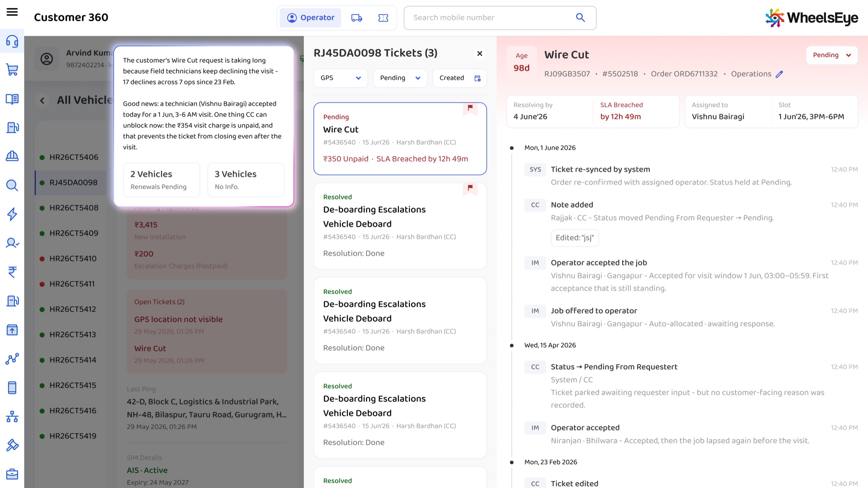Open the network hierarchy sidebar icon
Screen dimensions: 868x488
pyautogui.click(x=12, y=417)
